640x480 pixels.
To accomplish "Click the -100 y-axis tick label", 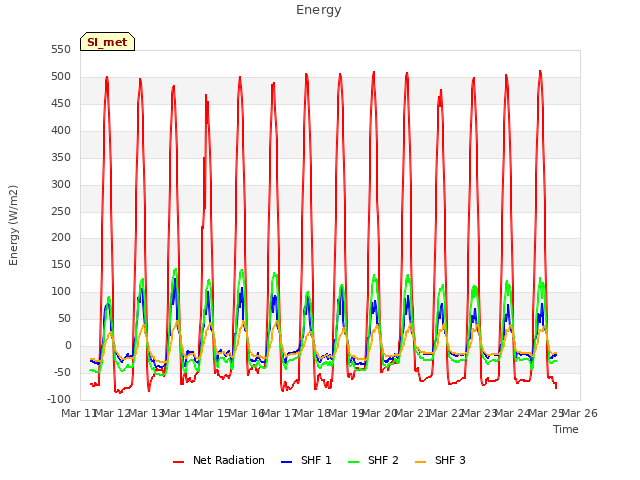I will click(x=59, y=399).
